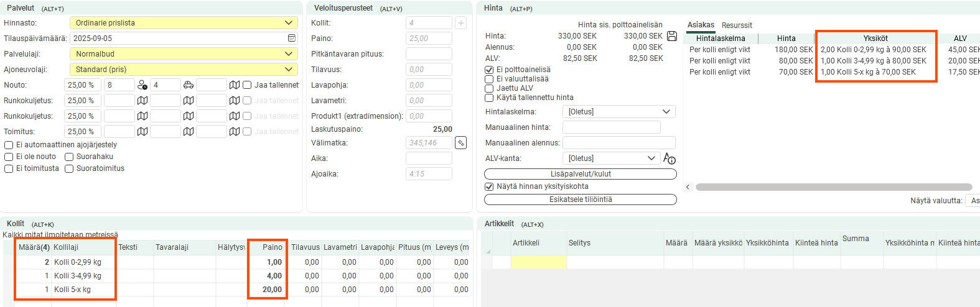Uncheck the Ei polttoainelisä checkbox
Viewport: 980px width, 307px height.
(489, 70)
